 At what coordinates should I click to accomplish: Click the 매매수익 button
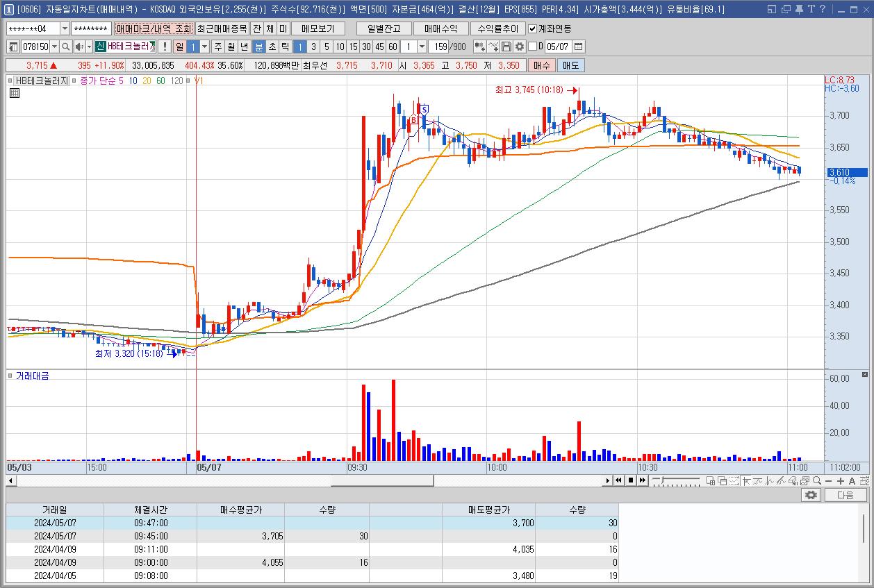(x=440, y=28)
